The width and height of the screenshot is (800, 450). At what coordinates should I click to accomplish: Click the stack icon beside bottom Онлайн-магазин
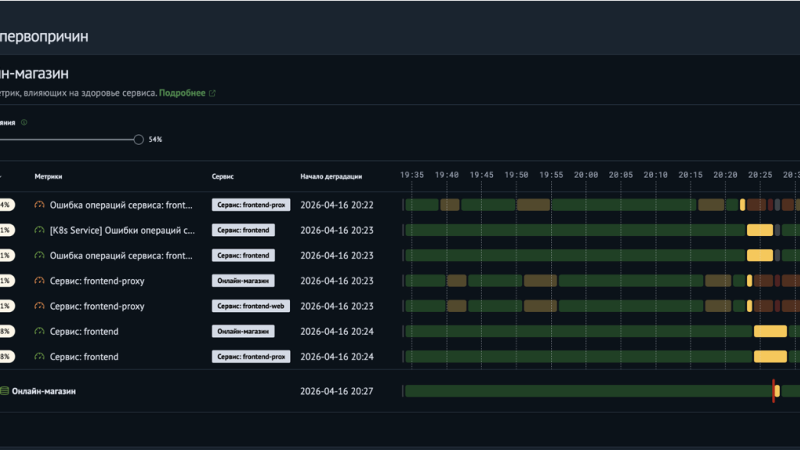click(x=5, y=391)
